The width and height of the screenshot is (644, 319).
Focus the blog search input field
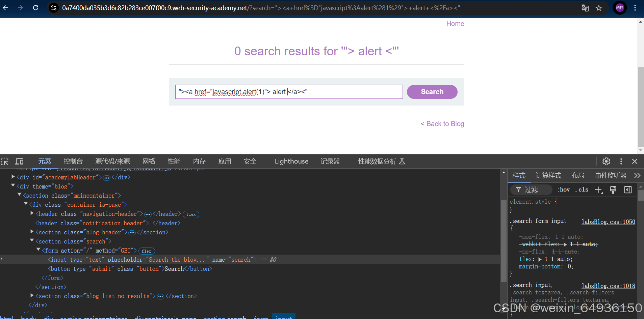(x=289, y=92)
